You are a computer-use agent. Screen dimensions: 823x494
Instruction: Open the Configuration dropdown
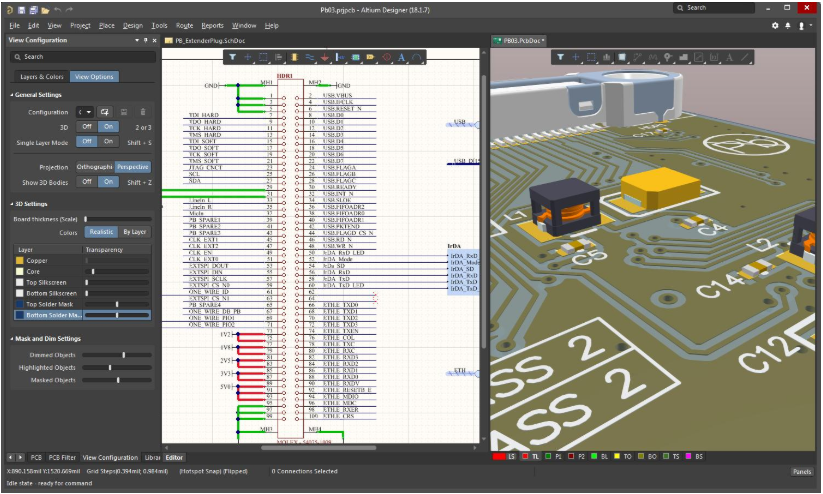[x=86, y=112]
